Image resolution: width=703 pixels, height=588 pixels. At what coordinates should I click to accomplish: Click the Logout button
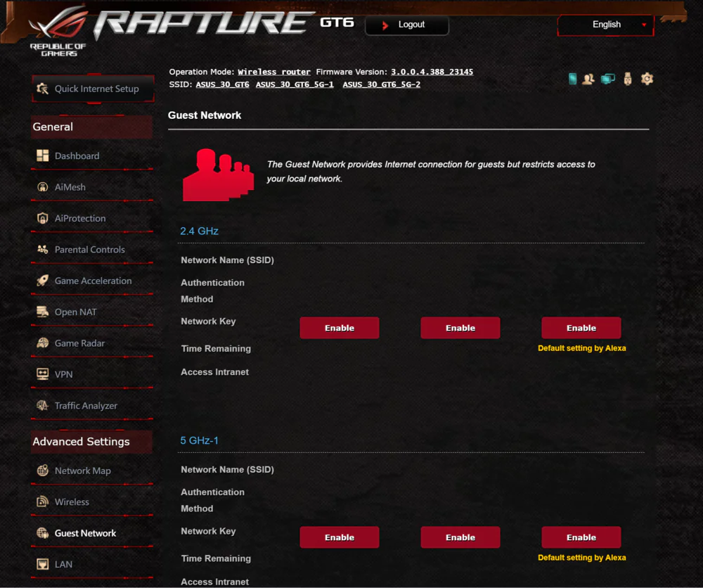pyautogui.click(x=406, y=25)
